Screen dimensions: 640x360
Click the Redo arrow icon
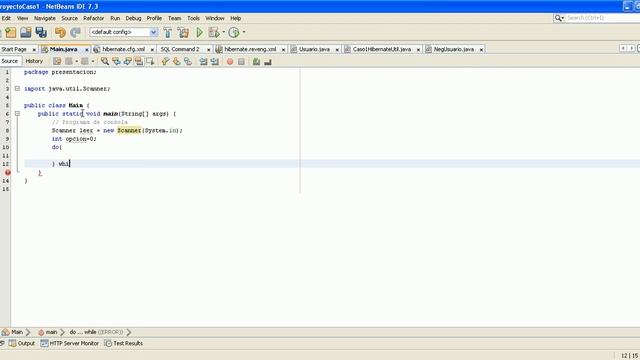point(75,32)
